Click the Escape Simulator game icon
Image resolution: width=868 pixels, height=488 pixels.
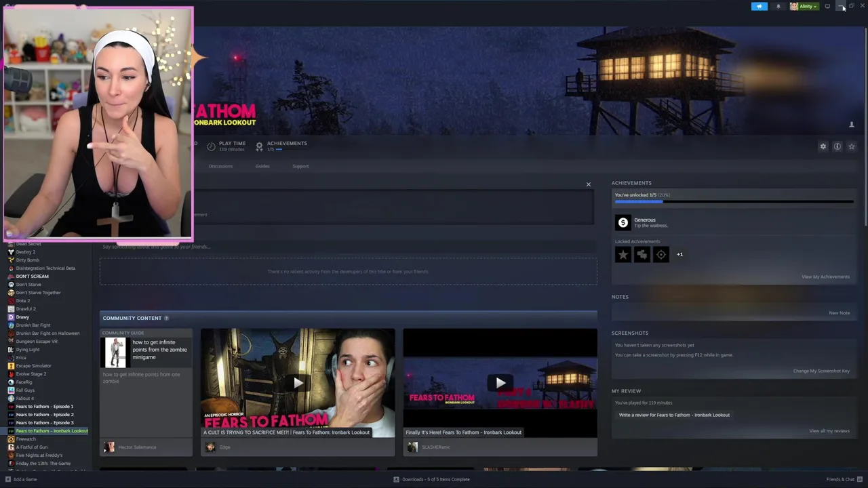(x=11, y=366)
